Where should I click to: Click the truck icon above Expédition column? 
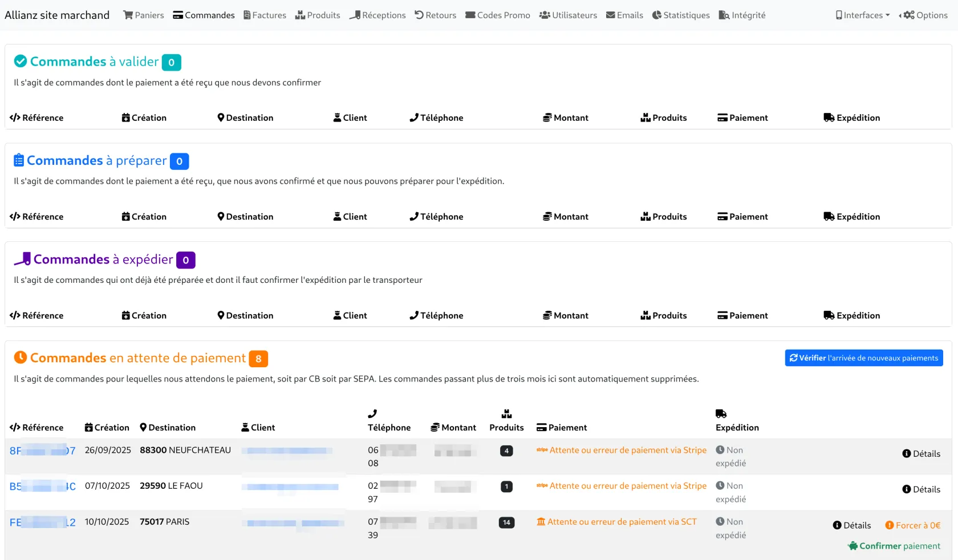(x=721, y=414)
